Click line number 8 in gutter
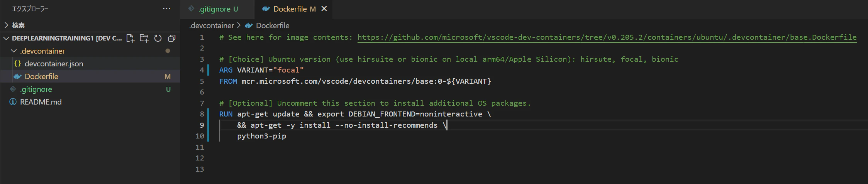This screenshot has width=868, height=184. [202, 114]
